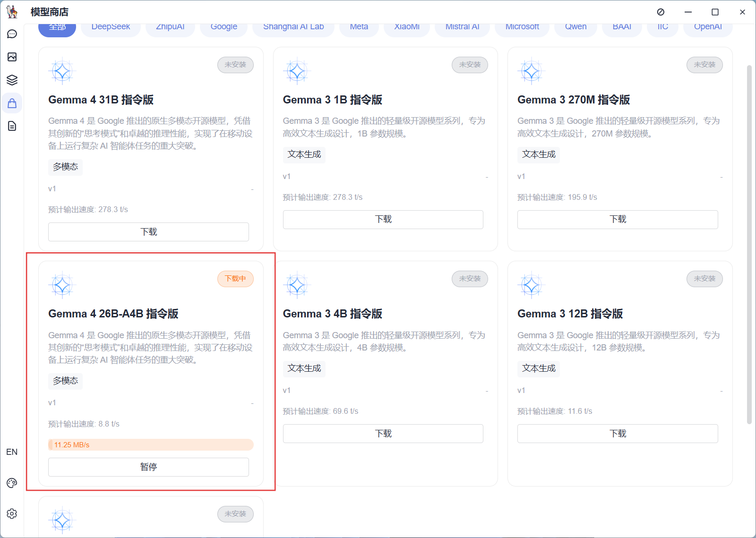Screen dimensions: 756x538
Task: Download Gemma 3 4B 指令版
Action: [383, 434]
